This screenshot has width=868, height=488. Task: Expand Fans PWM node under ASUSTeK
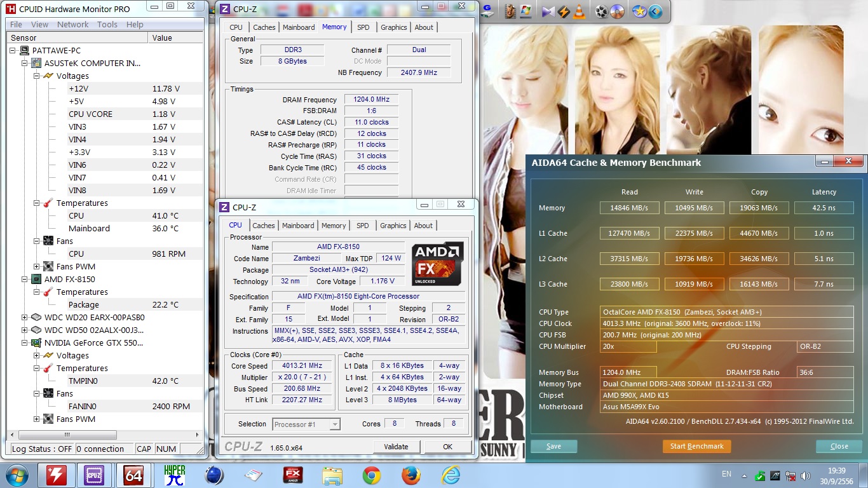[x=36, y=267]
